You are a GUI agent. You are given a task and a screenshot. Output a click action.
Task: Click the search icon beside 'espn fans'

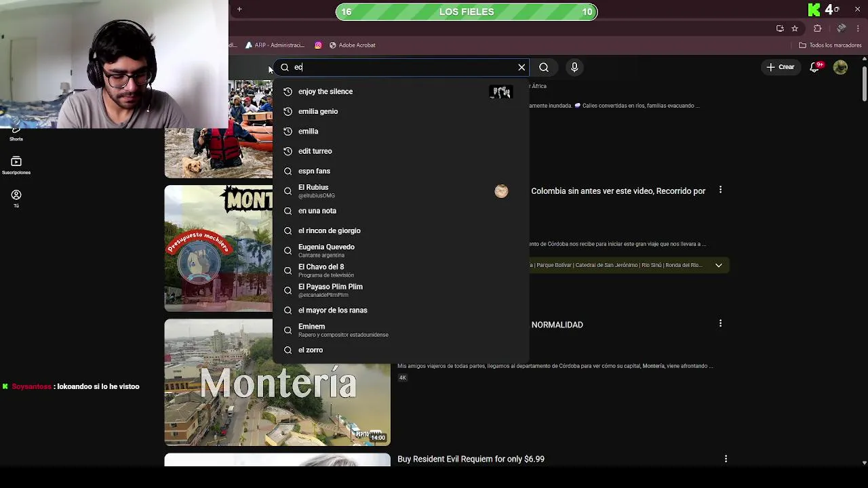[x=288, y=171]
